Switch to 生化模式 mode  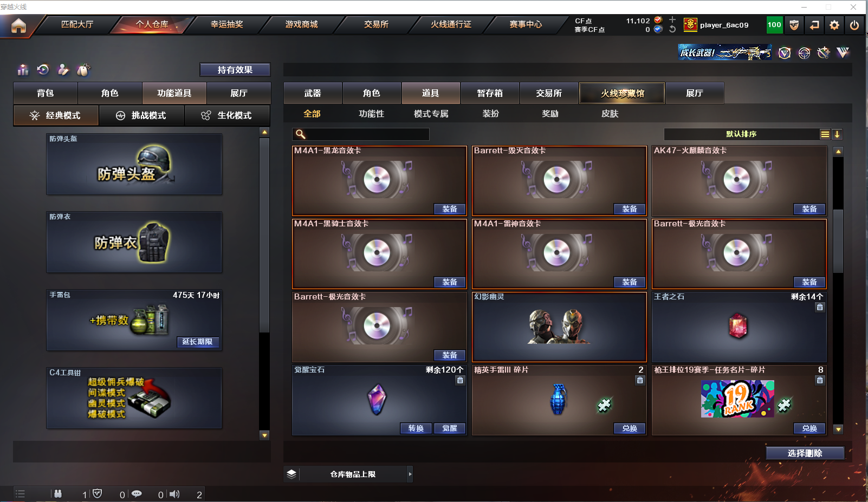coord(227,115)
